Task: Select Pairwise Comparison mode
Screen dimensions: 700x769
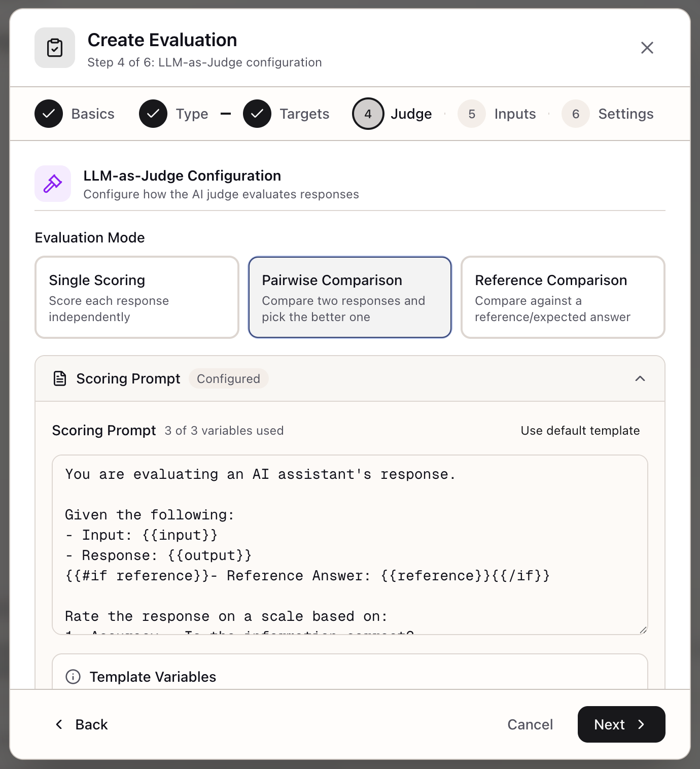Action: point(349,297)
